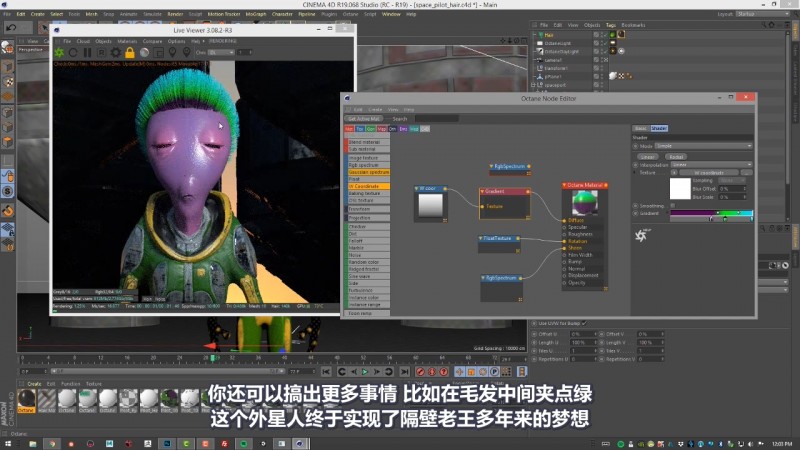
Task: Click the gradient color bar
Action: click(x=711, y=213)
